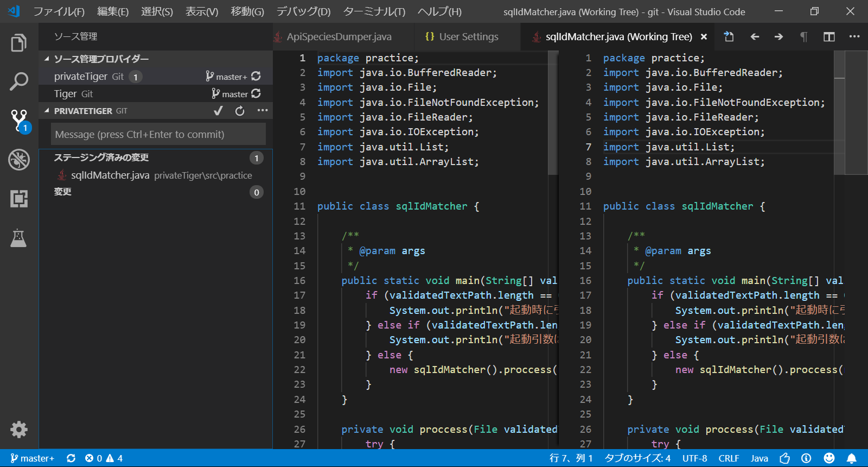Open the デバッグ(D) menu
Viewport: 868px width, 467px height.
[x=303, y=11]
